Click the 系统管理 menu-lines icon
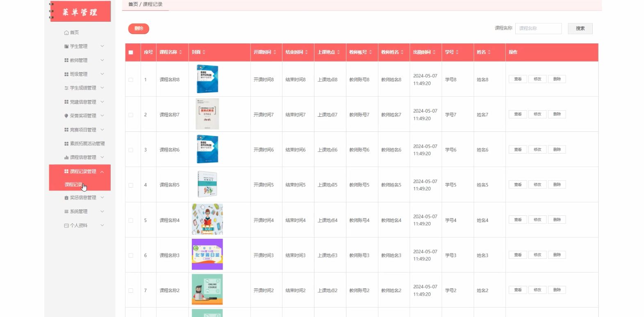644x317 pixels. tap(66, 212)
